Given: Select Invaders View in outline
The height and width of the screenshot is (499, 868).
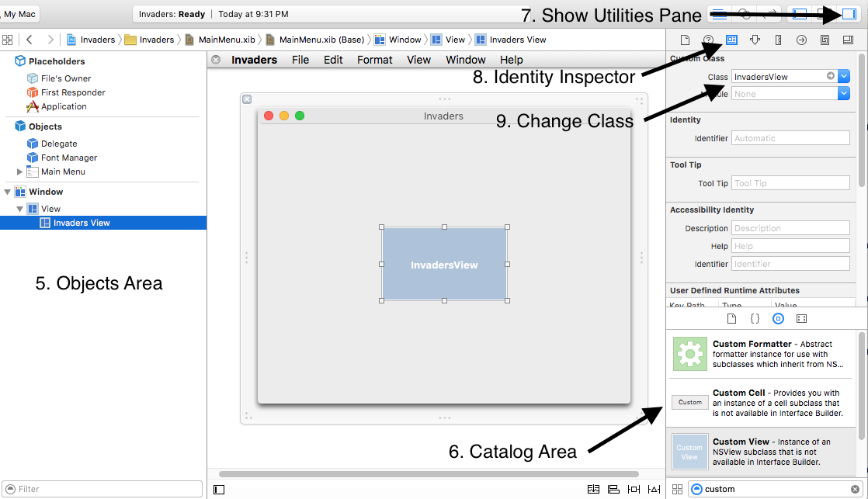Looking at the screenshot, I should tap(103, 223).
